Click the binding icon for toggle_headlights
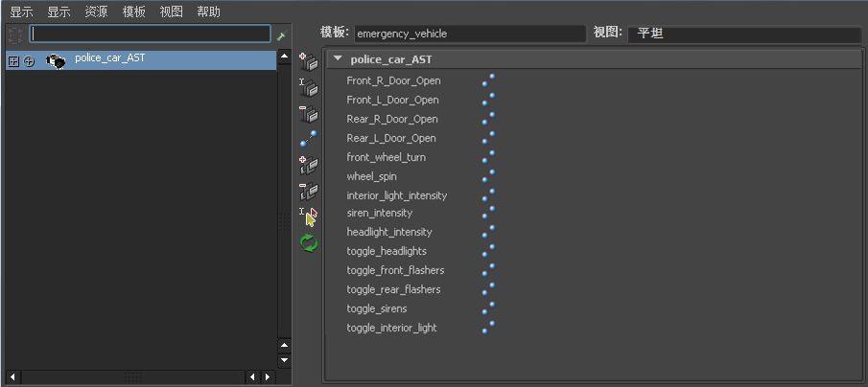The height and width of the screenshot is (387, 868). click(487, 251)
